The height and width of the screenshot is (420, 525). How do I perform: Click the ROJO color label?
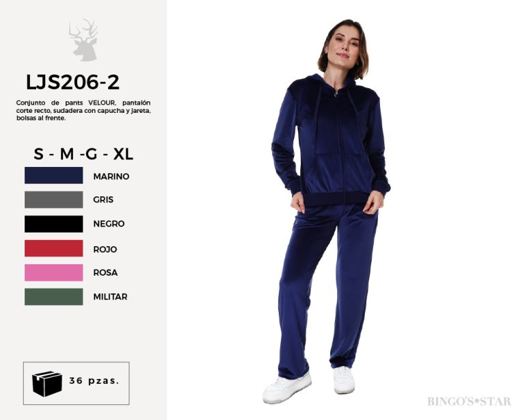click(x=105, y=250)
